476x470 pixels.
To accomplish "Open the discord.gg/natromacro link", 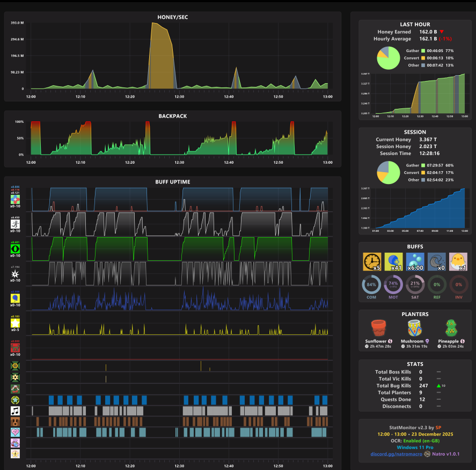I will coord(396,454).
